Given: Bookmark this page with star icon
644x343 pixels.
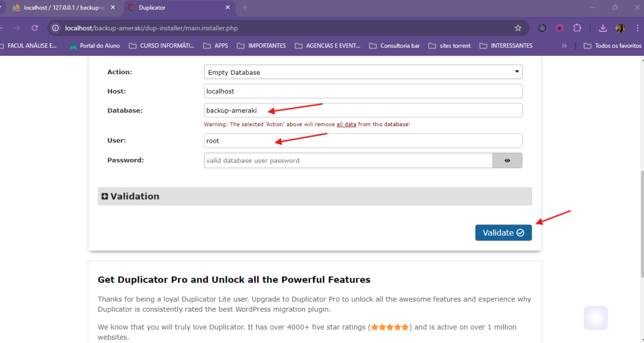Looking at the screenshot, I should (518, 28).
